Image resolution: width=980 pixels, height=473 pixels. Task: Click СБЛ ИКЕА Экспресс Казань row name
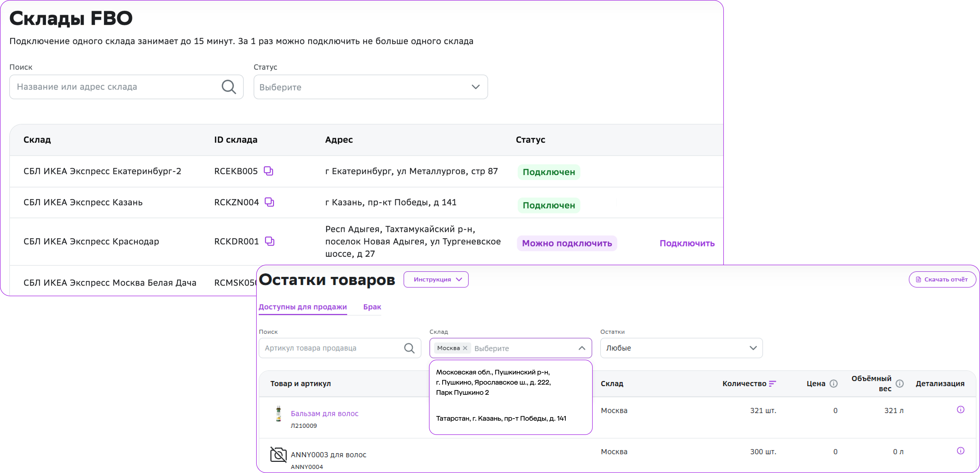(x=83, y=202)
